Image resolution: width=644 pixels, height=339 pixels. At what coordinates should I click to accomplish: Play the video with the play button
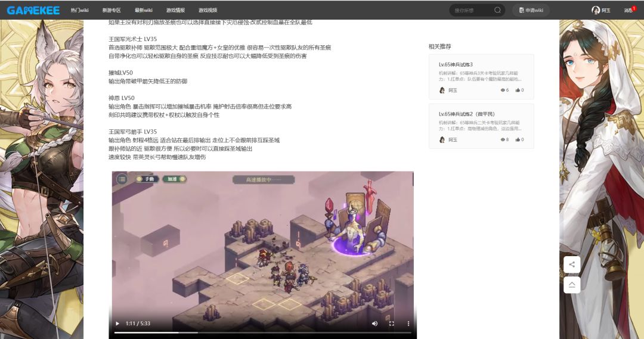tap(117, 324)
